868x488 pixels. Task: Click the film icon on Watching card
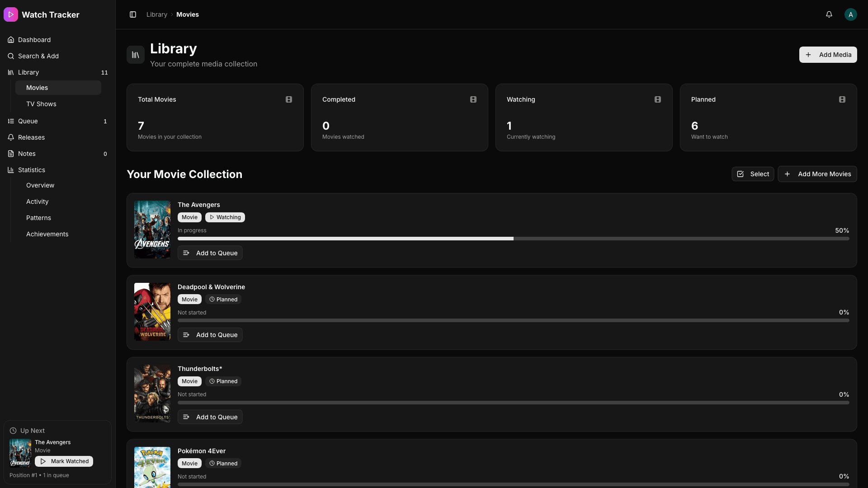point(658,99)
